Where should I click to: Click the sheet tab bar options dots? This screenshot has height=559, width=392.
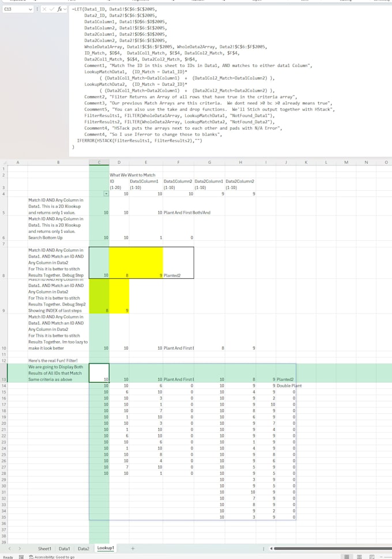[x=263, y=548]
